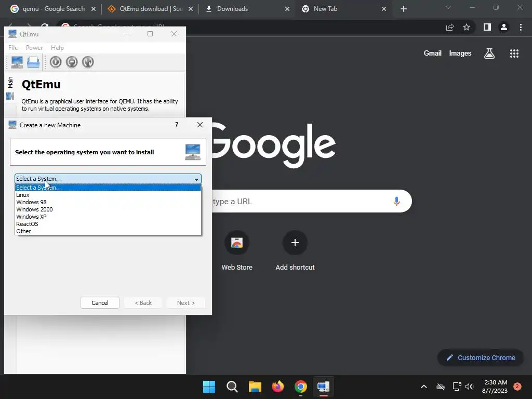The height and width of the screenshot is (399, 532).
Task: Select Windows 98 from the system list
Action: coord(108,202)
